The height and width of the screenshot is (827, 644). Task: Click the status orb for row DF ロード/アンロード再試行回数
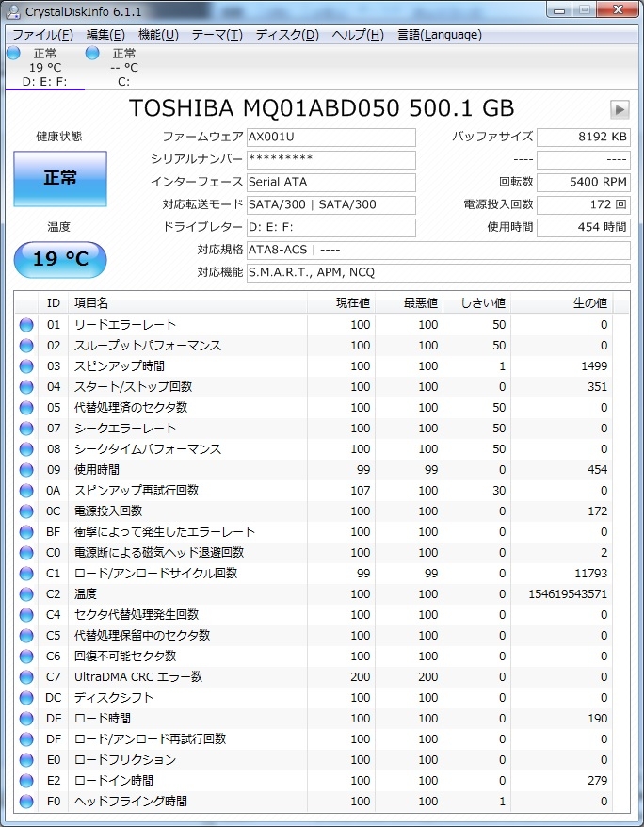point(26,739)
